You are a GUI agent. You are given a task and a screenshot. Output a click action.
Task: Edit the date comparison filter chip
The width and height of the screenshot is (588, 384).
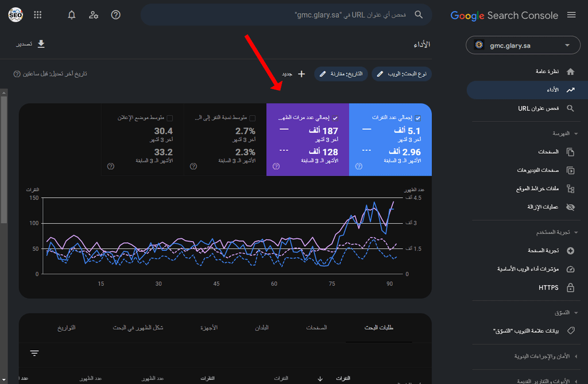[x=341, y=74]
